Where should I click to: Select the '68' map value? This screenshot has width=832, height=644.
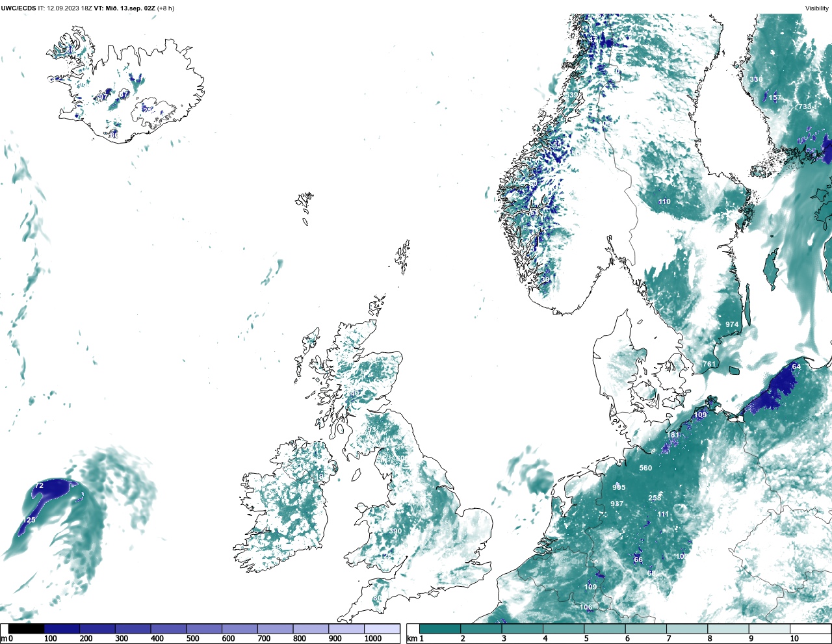coord(651,573)
